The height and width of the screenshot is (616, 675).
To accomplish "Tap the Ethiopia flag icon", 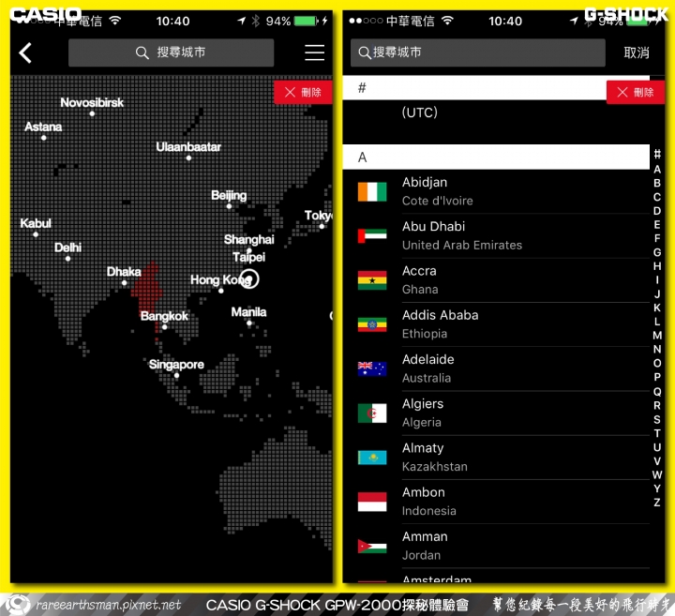I will 372,324.
